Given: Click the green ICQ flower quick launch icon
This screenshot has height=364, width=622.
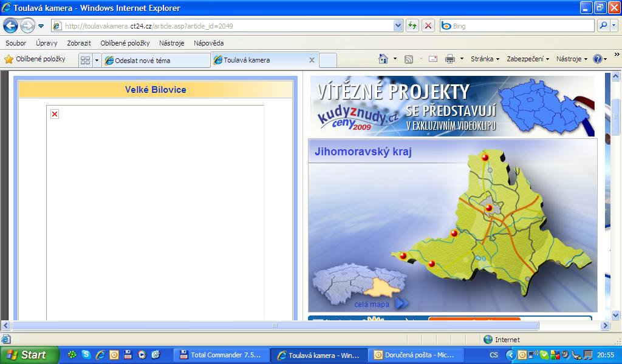Looking at the screenshot, I should pyautogui.click(x=72, y=354).
